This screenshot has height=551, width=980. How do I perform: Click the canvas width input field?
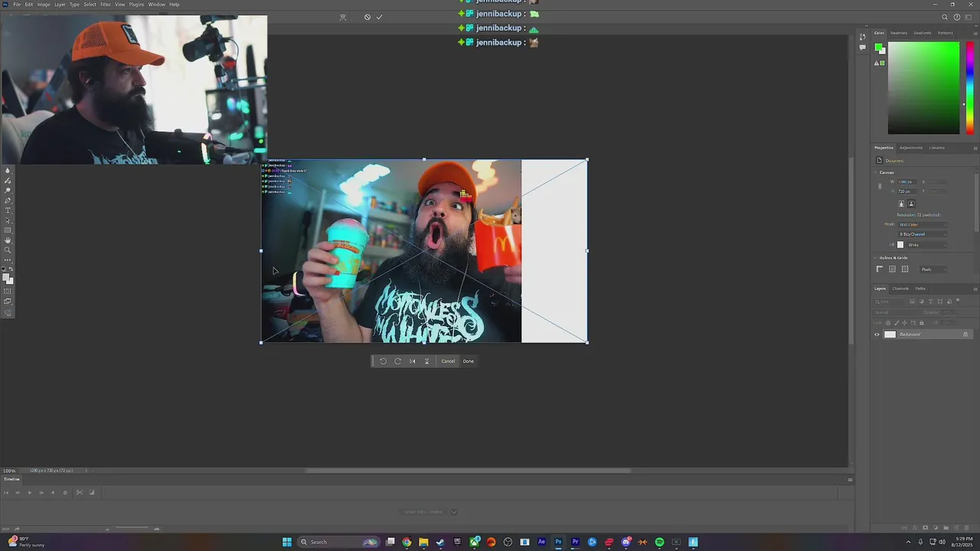[x=907, y=182]
